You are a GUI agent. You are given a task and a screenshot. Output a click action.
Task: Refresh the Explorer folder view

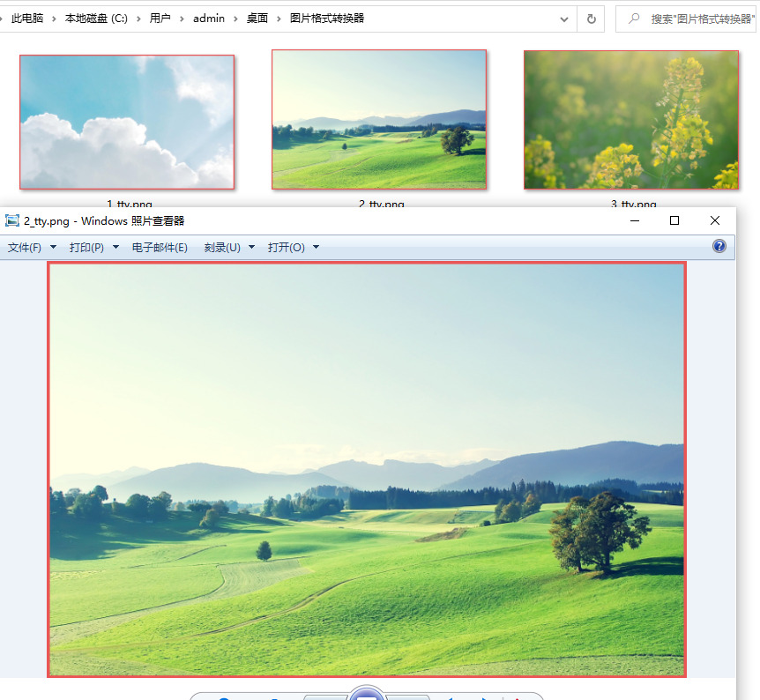tap(591, 19)
